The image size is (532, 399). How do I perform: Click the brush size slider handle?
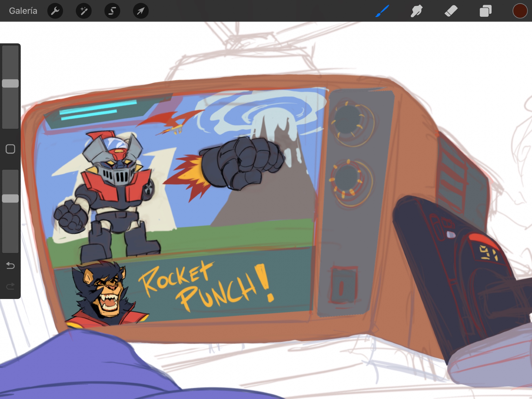[x=10, y=84]
